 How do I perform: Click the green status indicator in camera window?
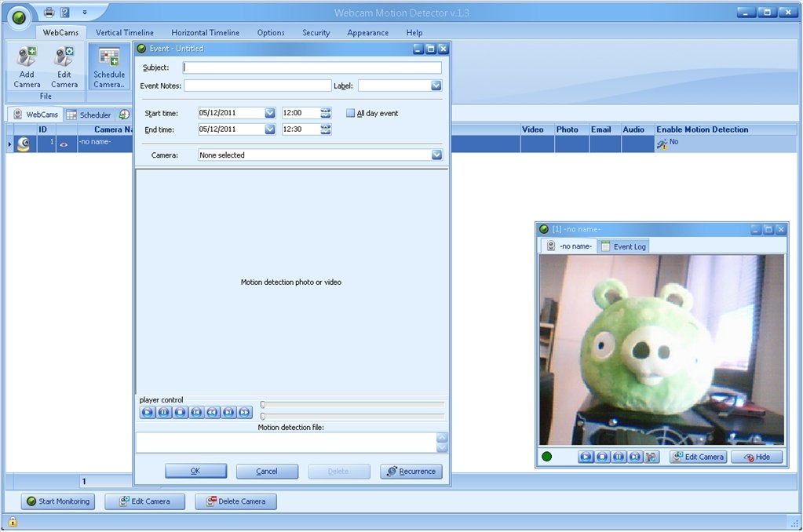pos(546,457)
